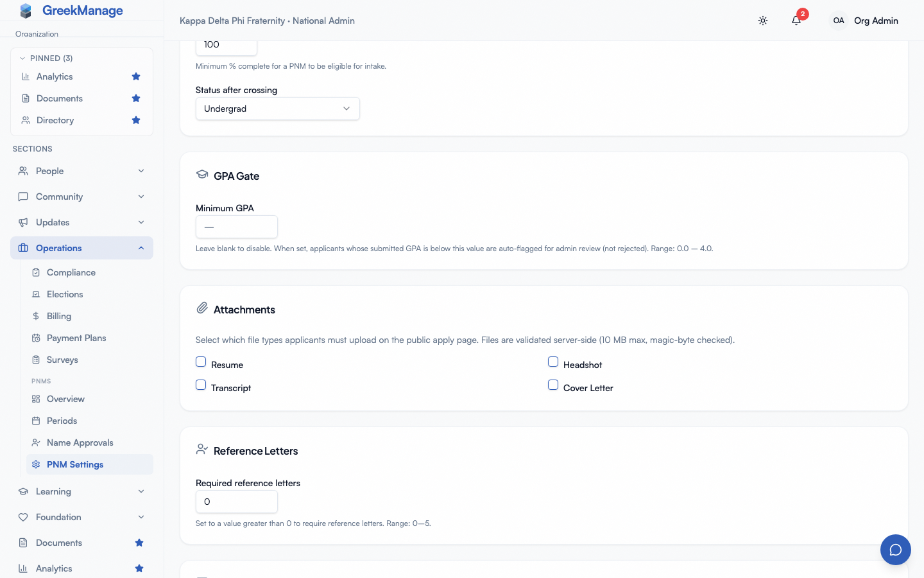Click the People section icon
924x578 pixels.
pyautogui.click(x=23, y=171)
